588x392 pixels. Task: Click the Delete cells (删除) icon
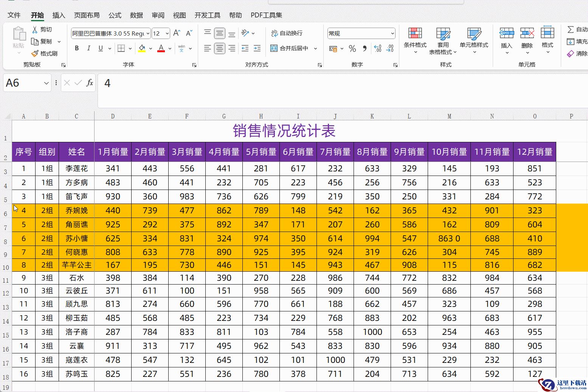click(x=527, y=33)
